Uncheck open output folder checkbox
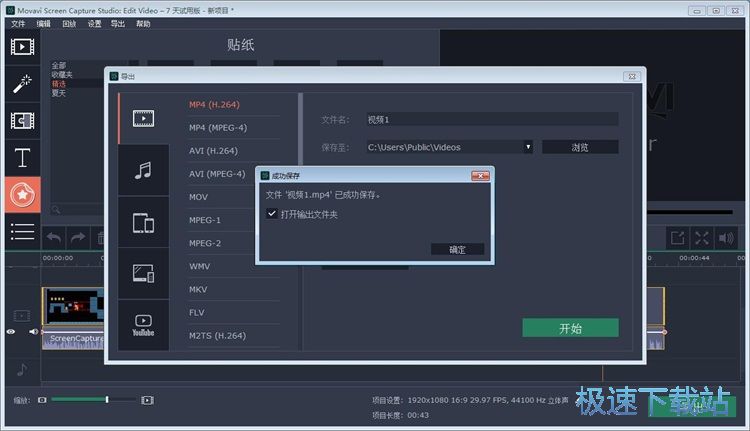 coord(272,214)
